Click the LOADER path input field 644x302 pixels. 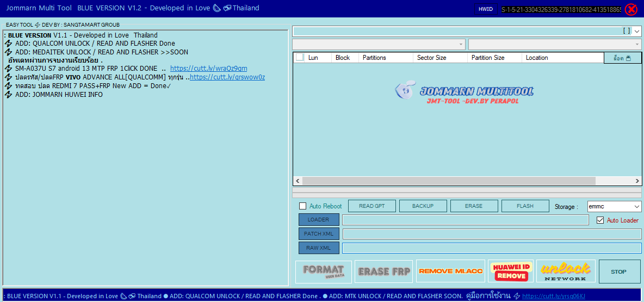tap(466, 220)
